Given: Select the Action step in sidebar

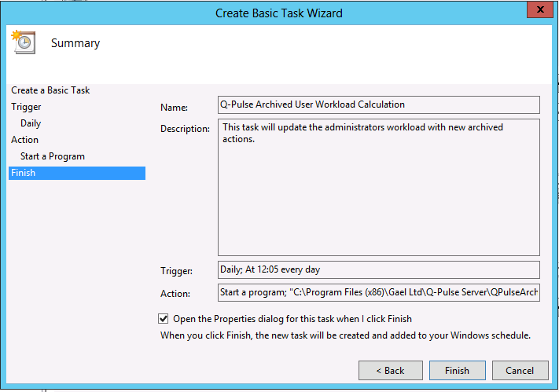Looking at the screenshot, I should tap(24, 140).
